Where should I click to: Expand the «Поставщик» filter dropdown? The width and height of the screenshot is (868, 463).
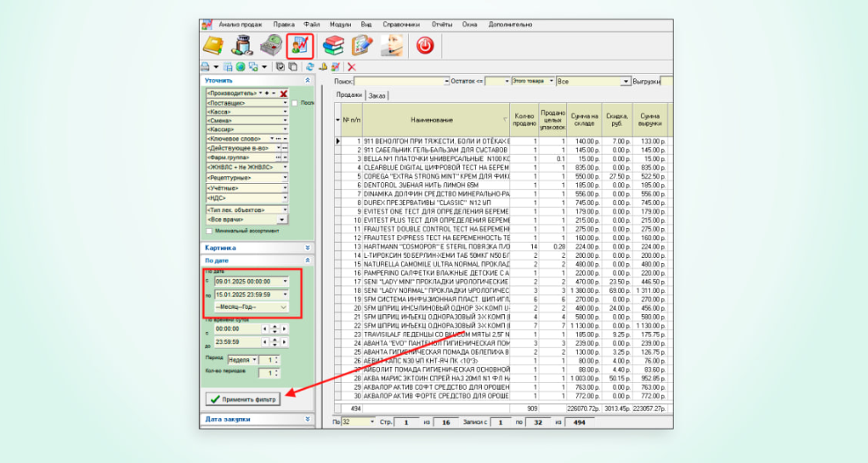pyautogui.click(x=285, y=103)
